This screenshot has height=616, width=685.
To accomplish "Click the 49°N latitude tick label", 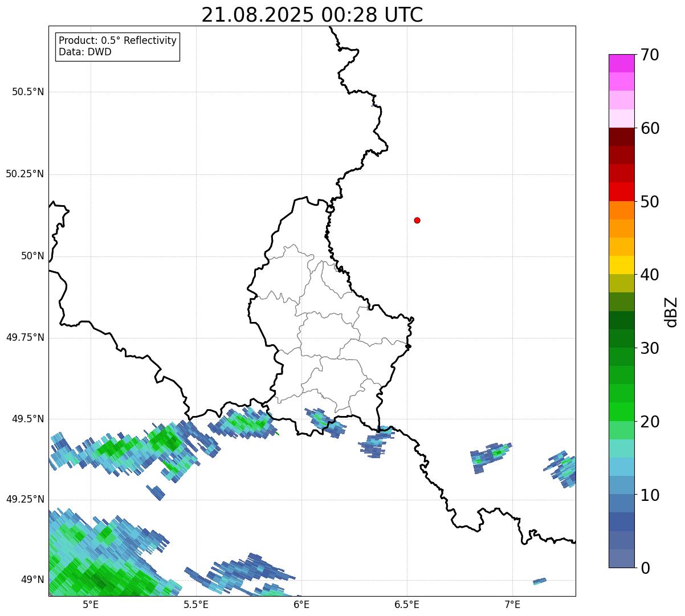I will pos(32,580).
